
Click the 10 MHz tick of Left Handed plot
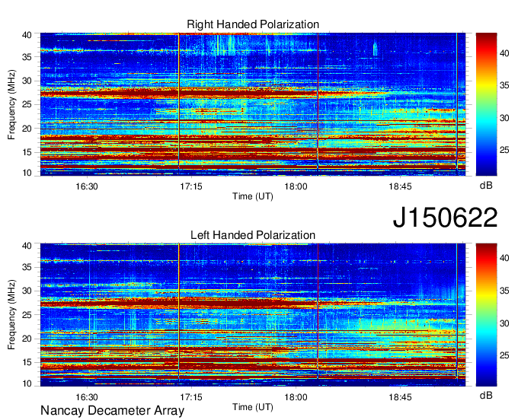(x=27, y=383)
